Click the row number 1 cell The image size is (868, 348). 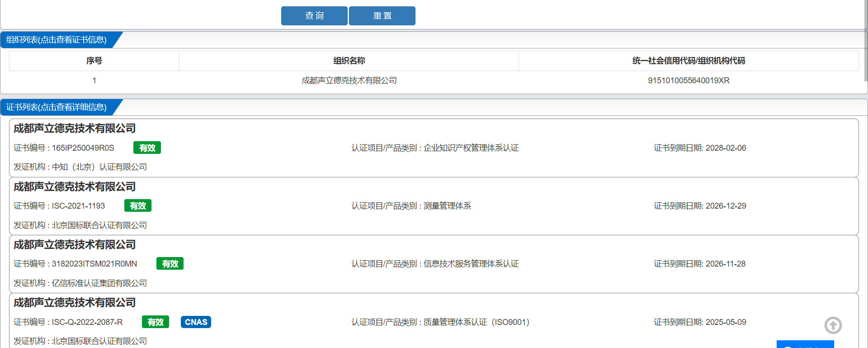click(x=94, y=81)
